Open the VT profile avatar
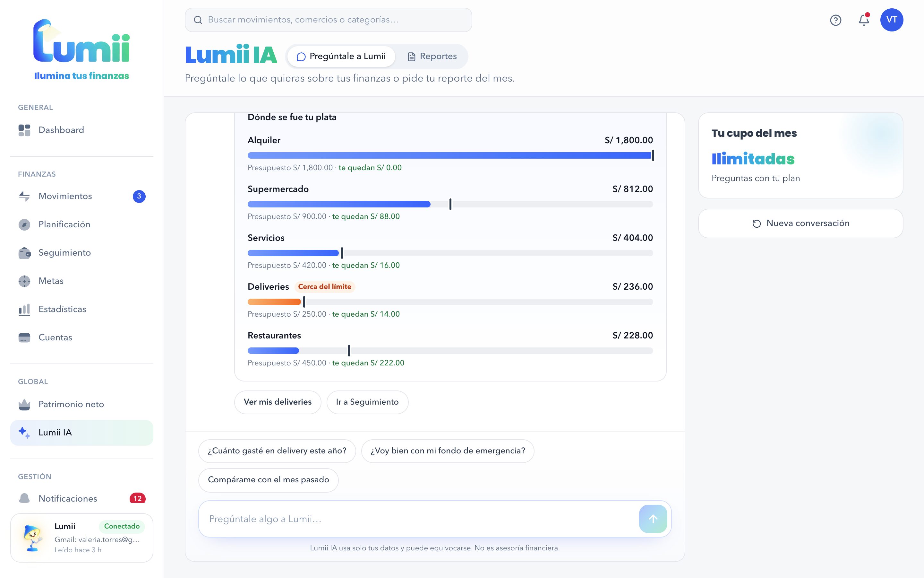 click(x=892, y=20)
